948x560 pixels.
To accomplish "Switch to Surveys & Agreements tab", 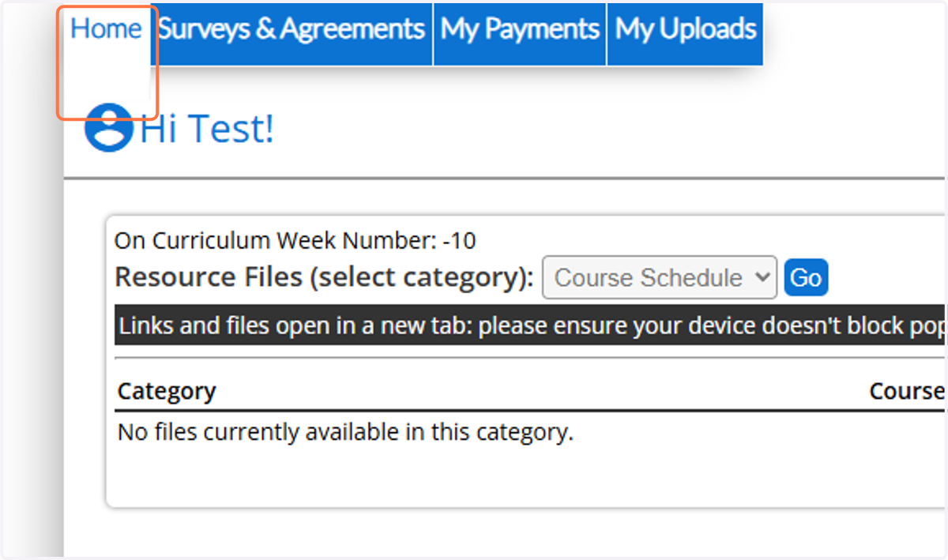I will pos(292,29).
